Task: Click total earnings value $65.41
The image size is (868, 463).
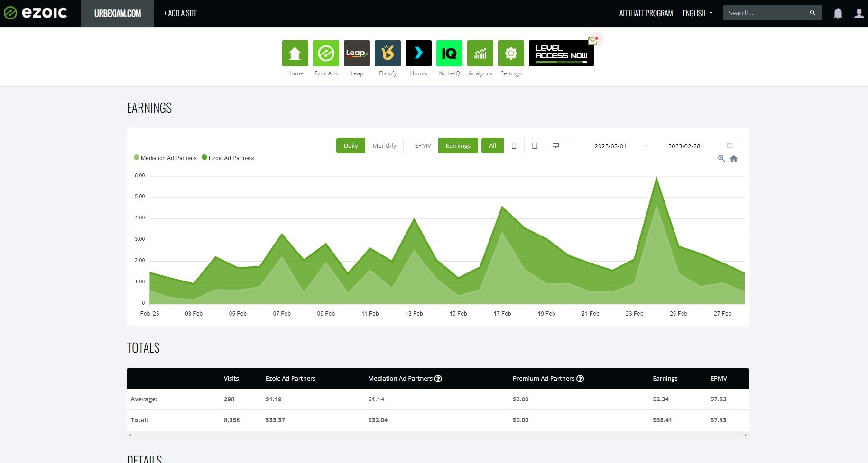Action: click(x=662, y=420)
